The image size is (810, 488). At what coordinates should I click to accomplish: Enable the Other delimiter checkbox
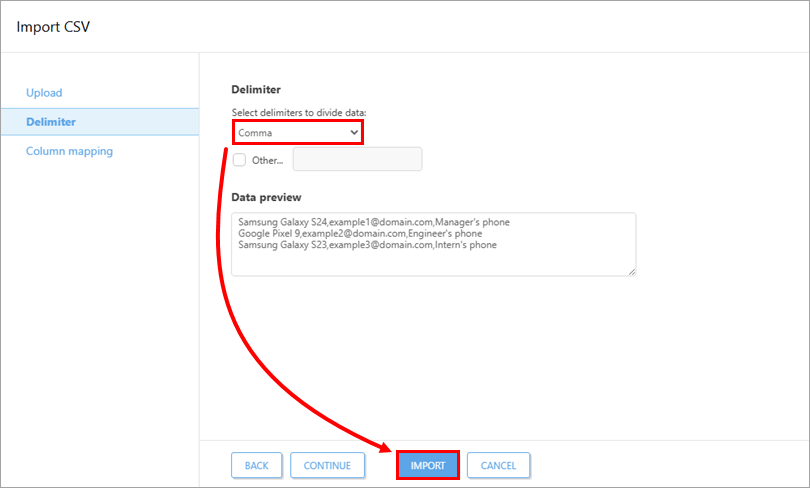239,160
